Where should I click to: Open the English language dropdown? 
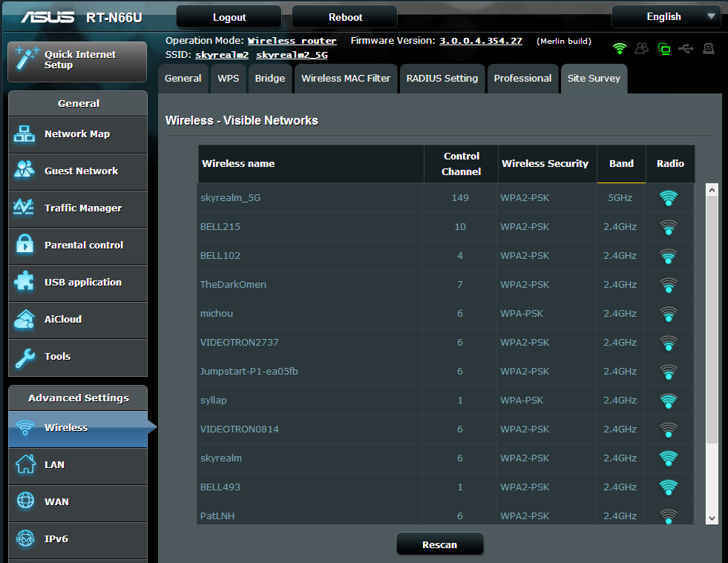coord(666,17)
